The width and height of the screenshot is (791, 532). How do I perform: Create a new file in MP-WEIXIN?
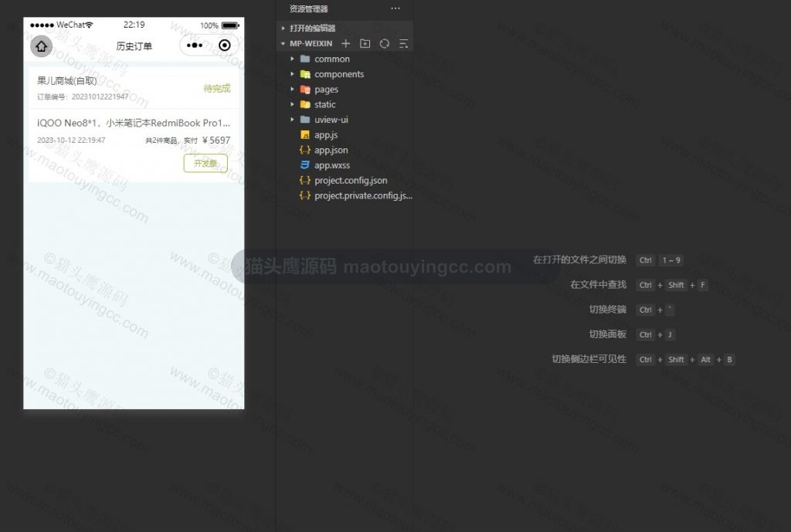click(345, 43)
